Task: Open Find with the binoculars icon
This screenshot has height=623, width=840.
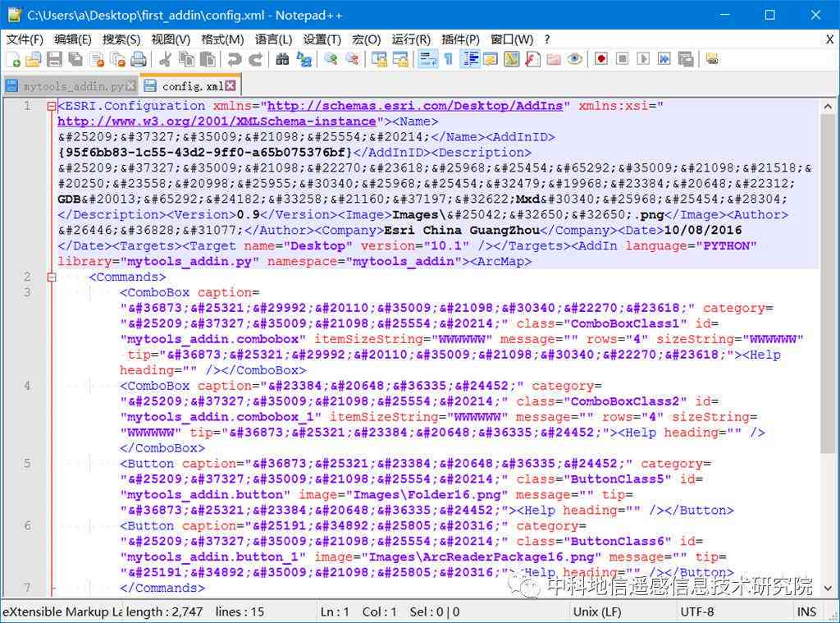Action: [x=282, y=59]
